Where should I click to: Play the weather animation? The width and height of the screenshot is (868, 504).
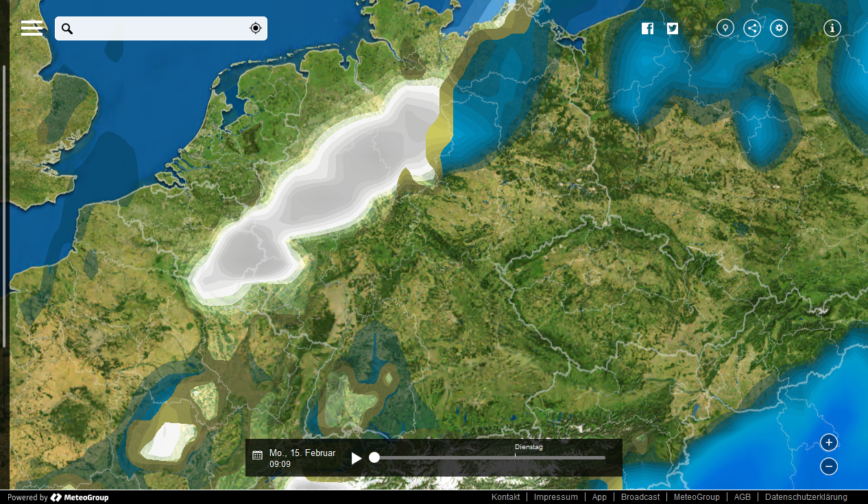357,458
